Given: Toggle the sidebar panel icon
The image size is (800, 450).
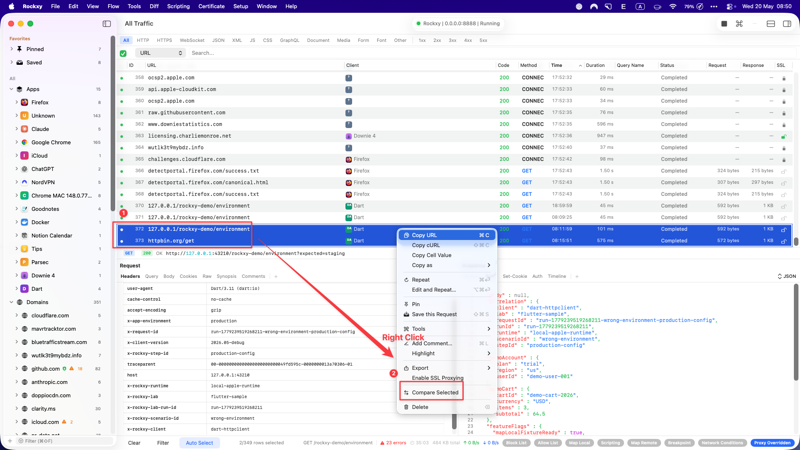Looking at the screenshot, I should [x=107, y=23].
